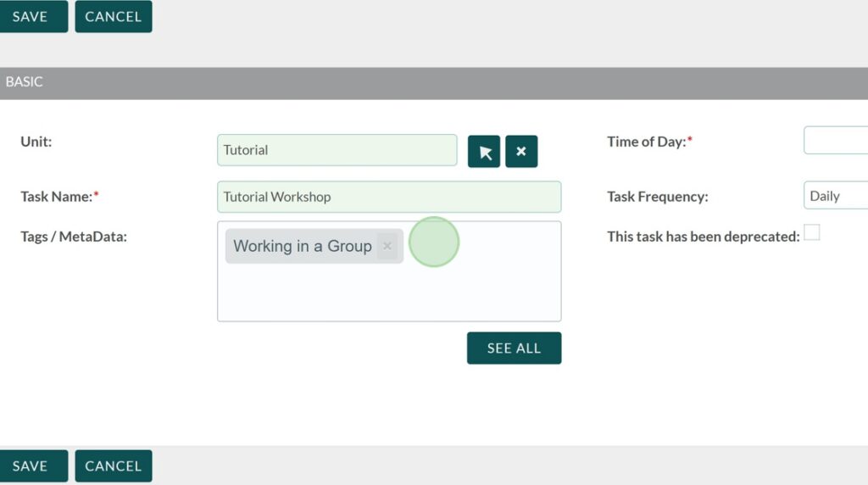Viewport: 868px width, 485px height.
Task: Click the BASIC section header bar
Action: tap(434, 83)
